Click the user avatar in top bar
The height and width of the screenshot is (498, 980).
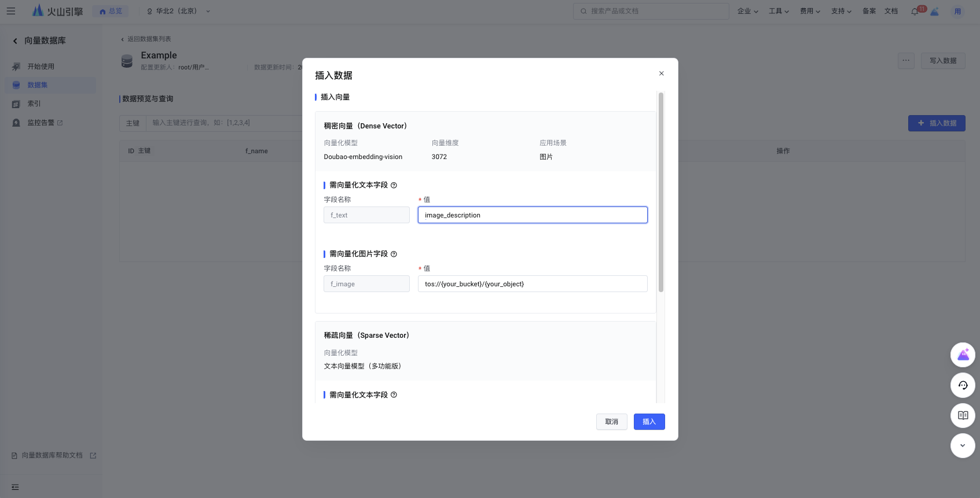(958, 11)
